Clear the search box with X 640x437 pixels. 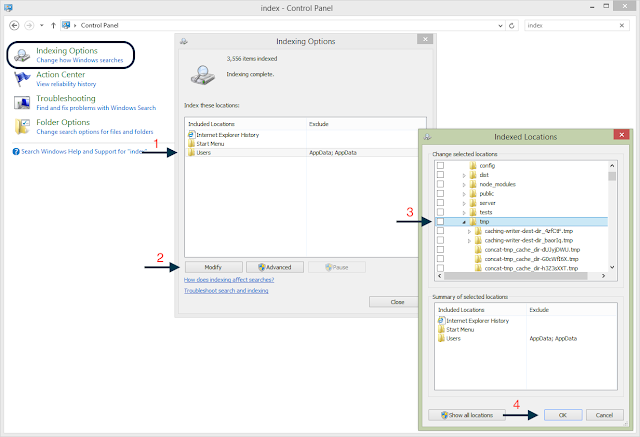tap(622, 25)
